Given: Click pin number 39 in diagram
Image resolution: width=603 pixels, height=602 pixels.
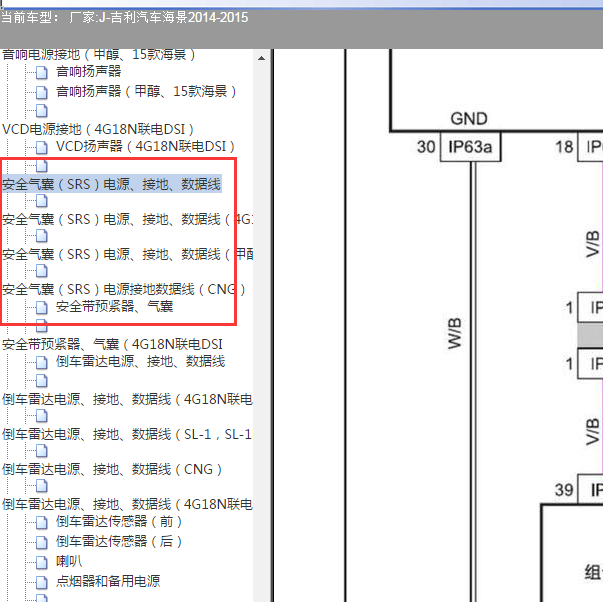Looking at the screenshot, I should click(x=564, y=490).
